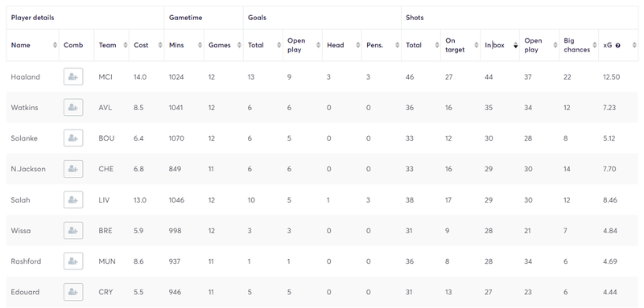Add Haaland to comparison
Screen dimensions: 644x308
73,76
